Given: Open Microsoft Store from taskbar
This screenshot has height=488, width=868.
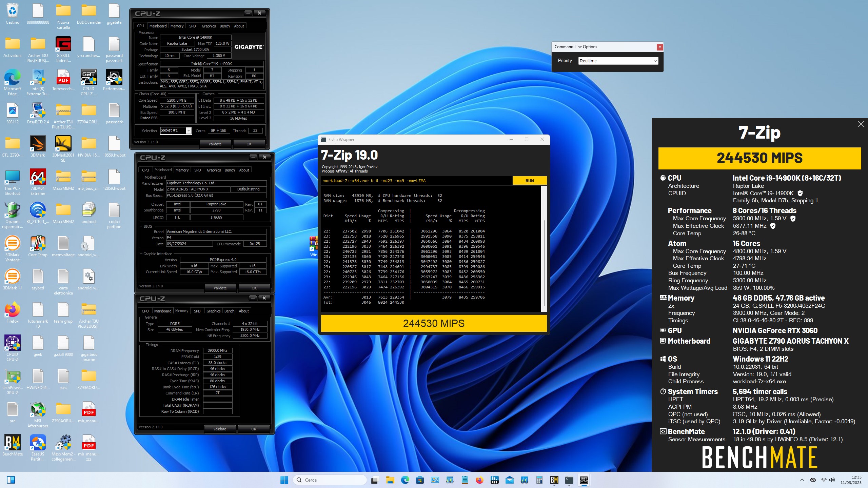Looking at the screenshot, I should click(x=420, y=480).
